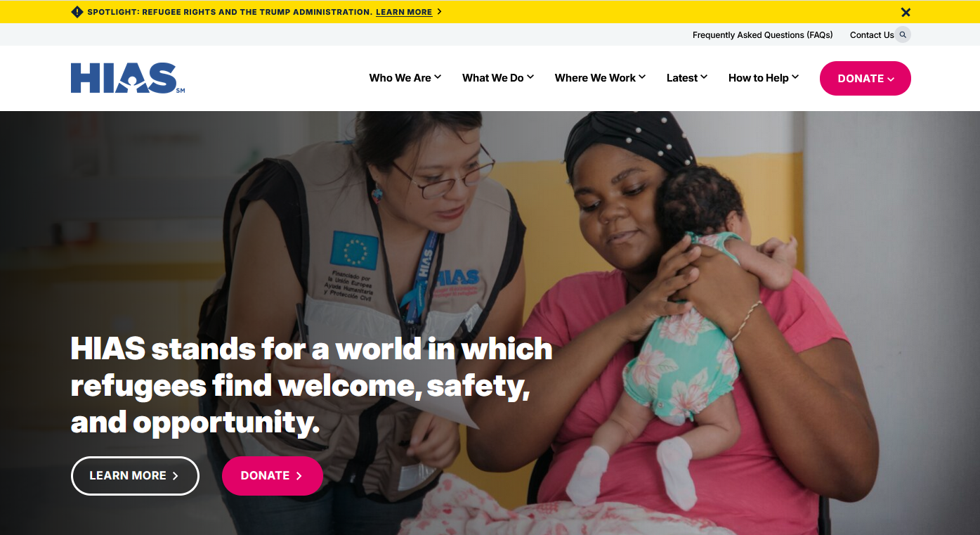Viewport: 980px width, 535px height.
Task: Go to Contact Us page
Action: (x=872, y=35)
